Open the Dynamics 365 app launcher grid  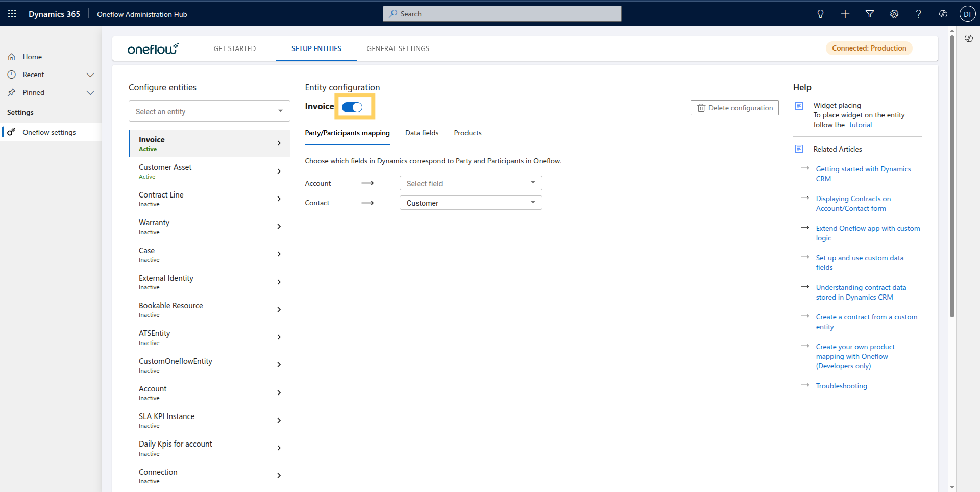pos(12,14)
